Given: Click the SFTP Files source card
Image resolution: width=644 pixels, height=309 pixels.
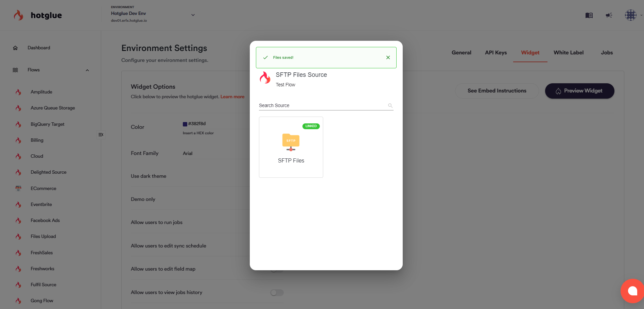Looking at the screenshot, I should [x=291, y=147].
